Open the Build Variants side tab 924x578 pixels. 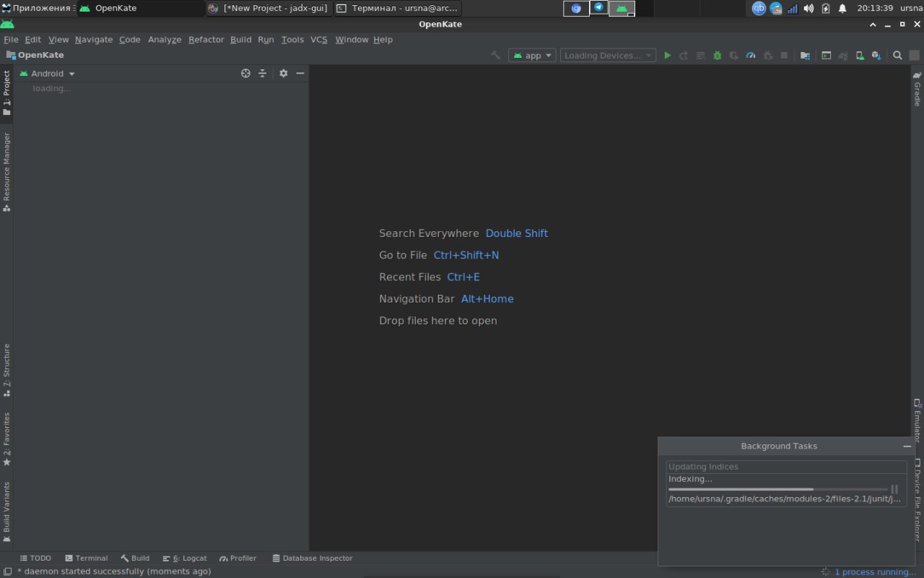point(6,512)
